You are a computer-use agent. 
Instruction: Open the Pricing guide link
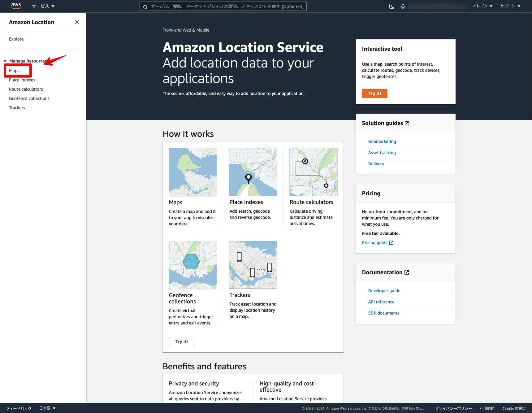(x=375, y=243)
